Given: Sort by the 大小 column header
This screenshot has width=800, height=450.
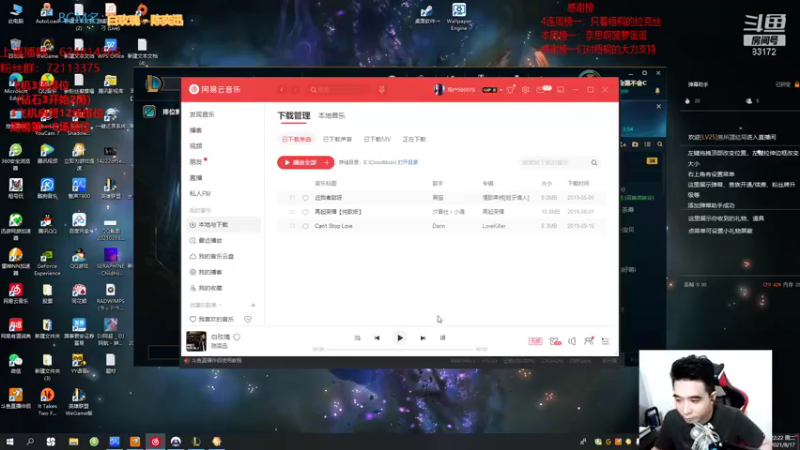Looking at the screenshot, I should [x=546, y=183].
